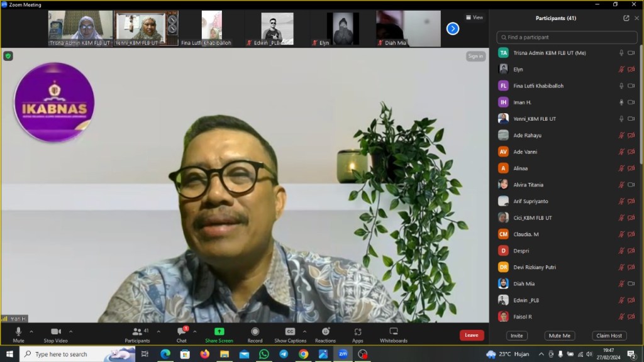The height and width of the screenshot is (362, 644).
Task: Start Share Screen with green icon
Action: [x=219, y=332]
